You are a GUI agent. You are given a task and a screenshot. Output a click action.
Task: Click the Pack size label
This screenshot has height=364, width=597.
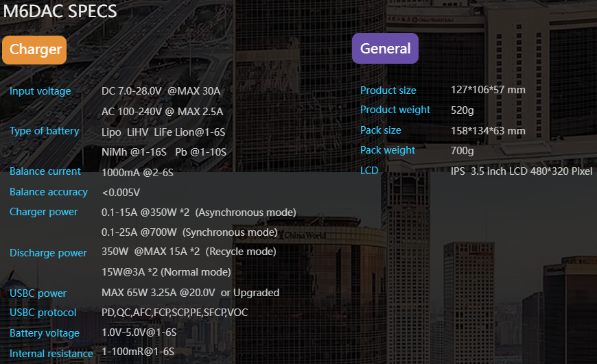[x=380, y=130]
